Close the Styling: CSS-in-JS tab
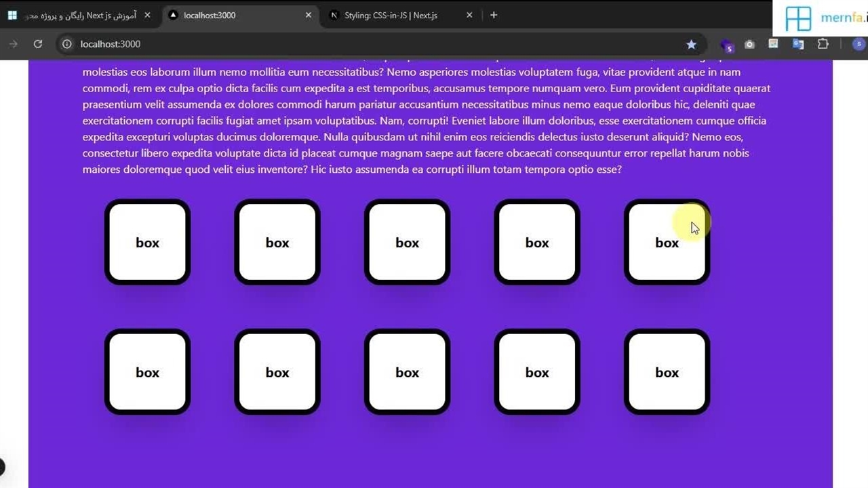Screen dimensions: 868x488 coord(469,15)
